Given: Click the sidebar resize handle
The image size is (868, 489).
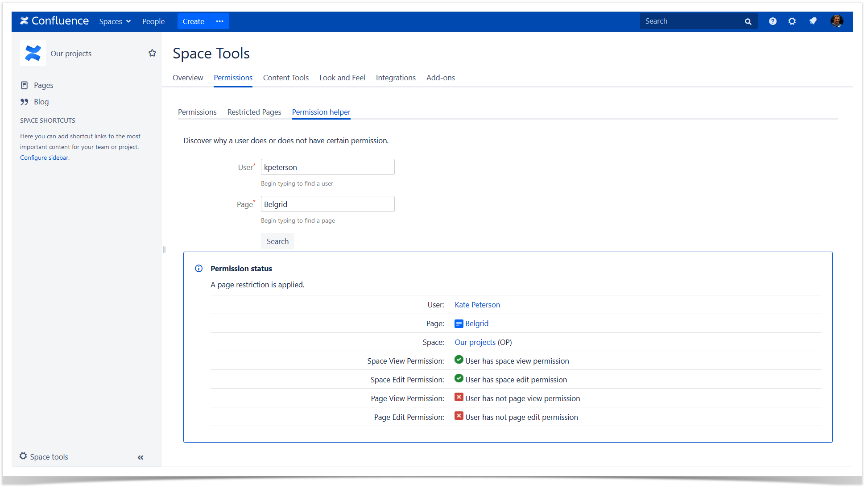Looking at the screenshot, I should pyautogui.click(x=164, y=250).
